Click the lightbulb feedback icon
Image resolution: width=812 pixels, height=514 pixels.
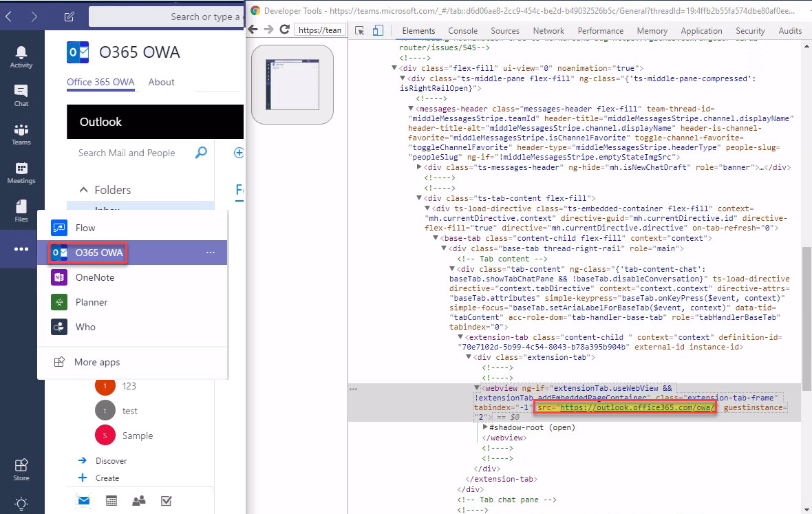tap(21, 503)
